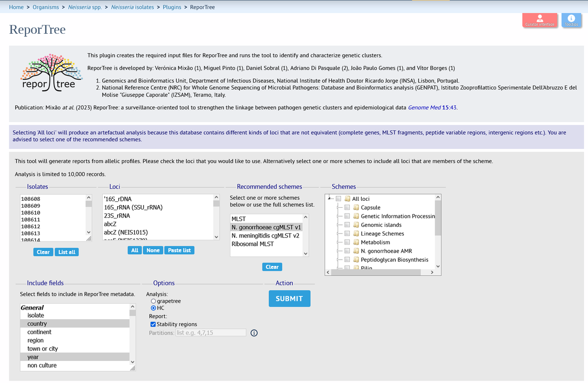Tick the Metabolism scheme checkbox

(x=347, y=242)
